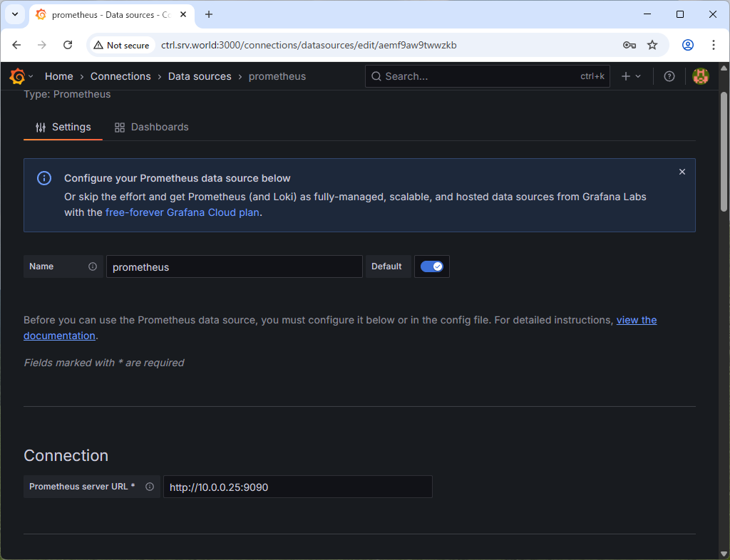Open the tab search dropdown arrow
Image resolution: width=730 pixels, height=560 pixels.
15,14
